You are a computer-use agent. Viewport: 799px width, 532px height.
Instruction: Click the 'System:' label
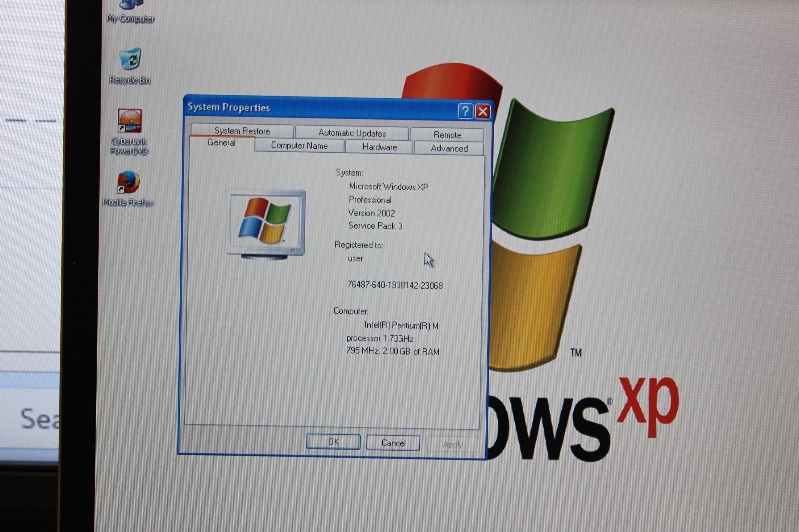pyautogui.click(x=349, y=172)
